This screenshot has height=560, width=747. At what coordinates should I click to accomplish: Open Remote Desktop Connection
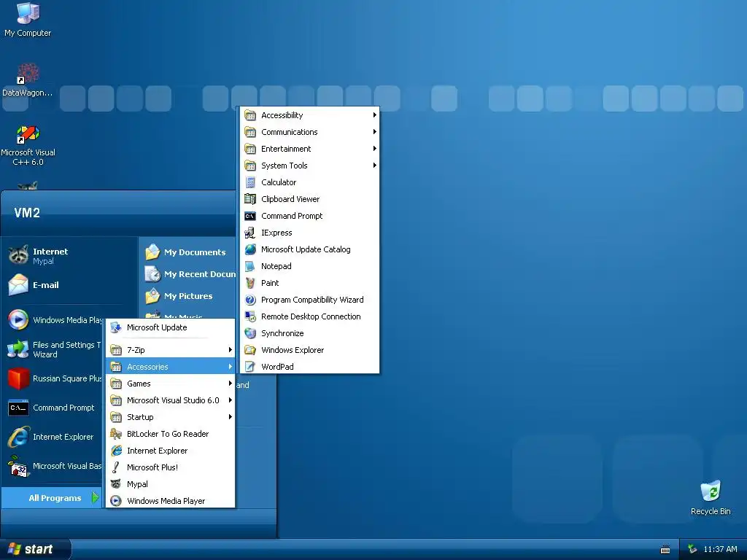click(x=309, y=316)
